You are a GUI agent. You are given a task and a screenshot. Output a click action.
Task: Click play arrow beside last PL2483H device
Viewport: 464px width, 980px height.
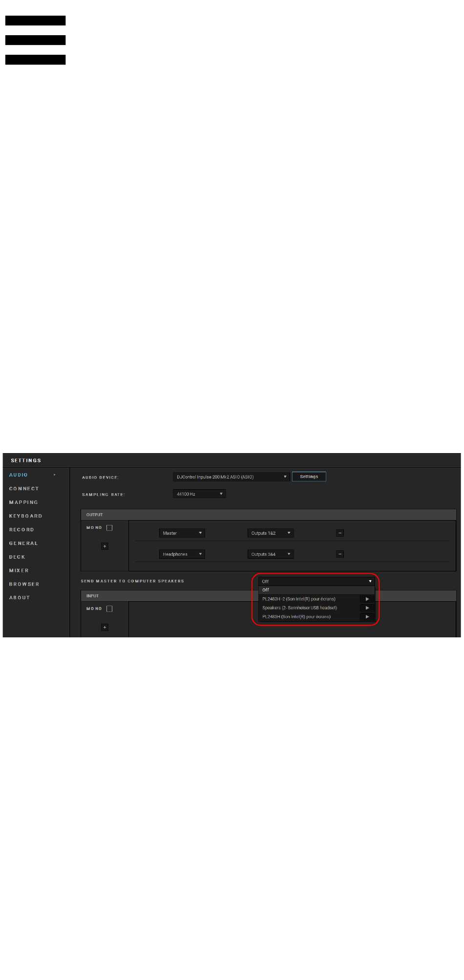(367, 617)
